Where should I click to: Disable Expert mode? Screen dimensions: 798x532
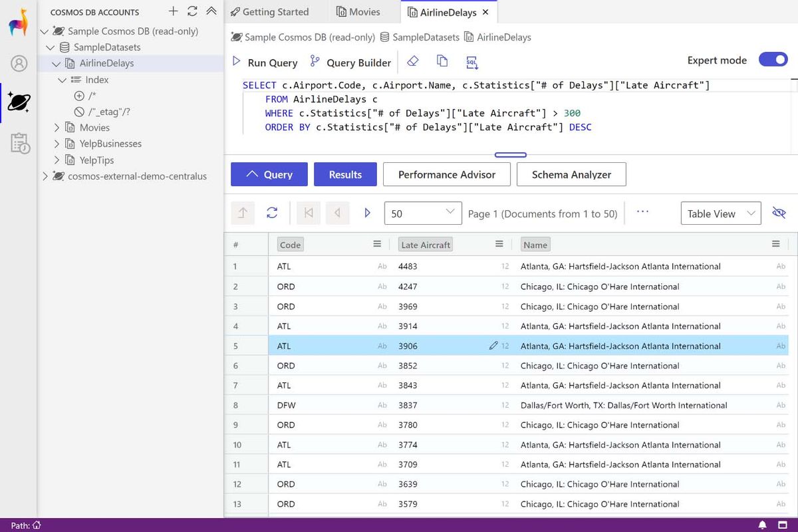[x=773, y=59]
